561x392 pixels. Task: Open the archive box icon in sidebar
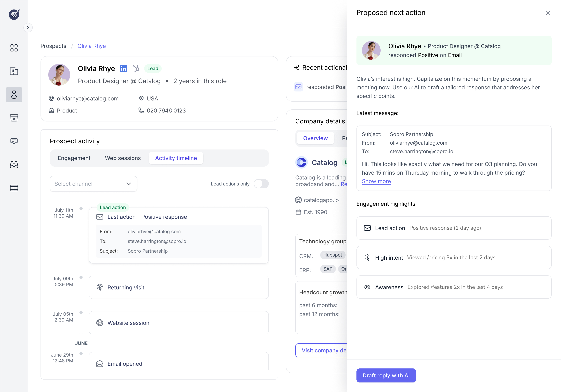click(x=14, y=118)
